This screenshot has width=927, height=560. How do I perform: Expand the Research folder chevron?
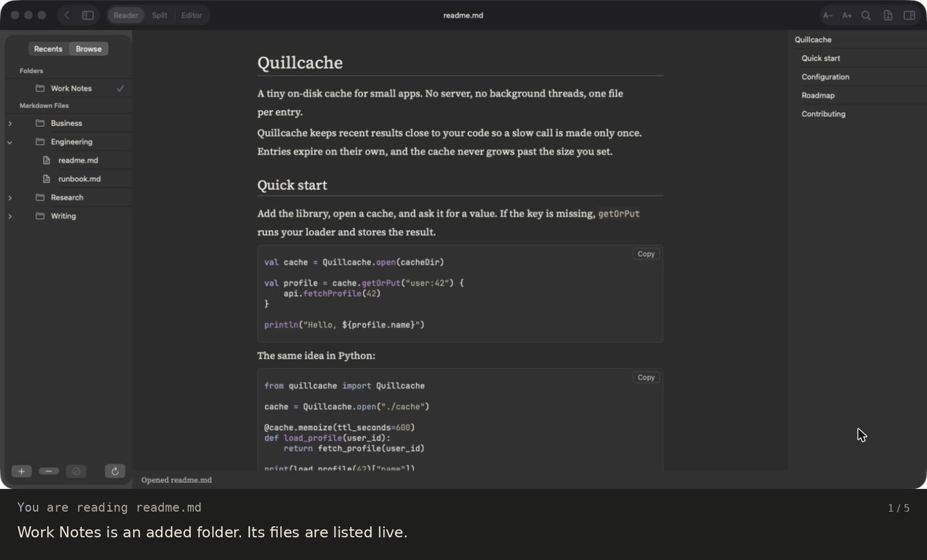coord(10,198)
